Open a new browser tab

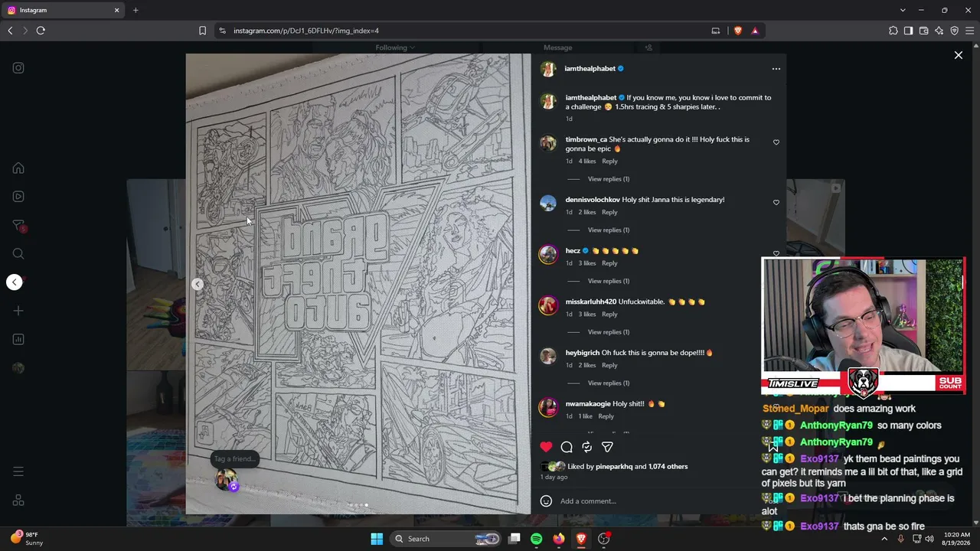point(136,10)
